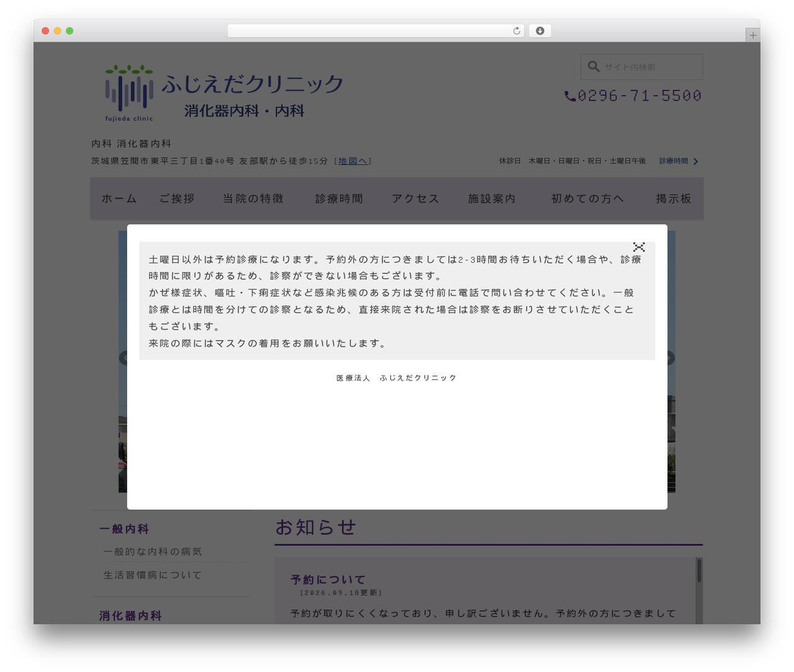Click the Fujieda Clinic logo
Image resolution: width=794 pixels, height=672 pixels.
223,93
